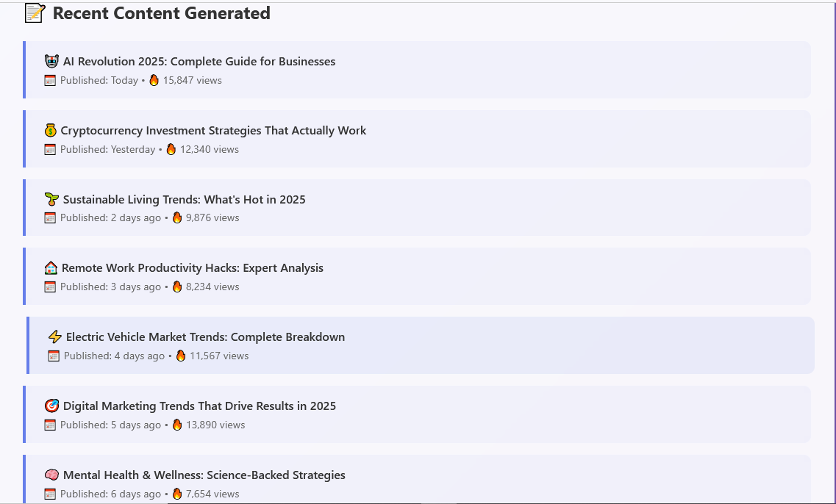Click the Recent Content Generated heading
Image resolution: width=836 pixels, height=504 pixels.
[161, 13]
